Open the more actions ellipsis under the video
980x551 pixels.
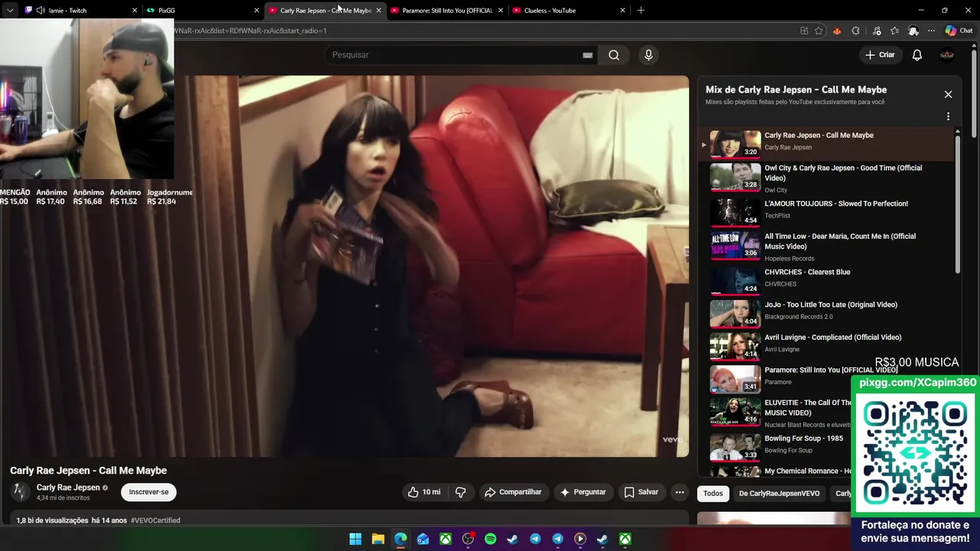679,492
